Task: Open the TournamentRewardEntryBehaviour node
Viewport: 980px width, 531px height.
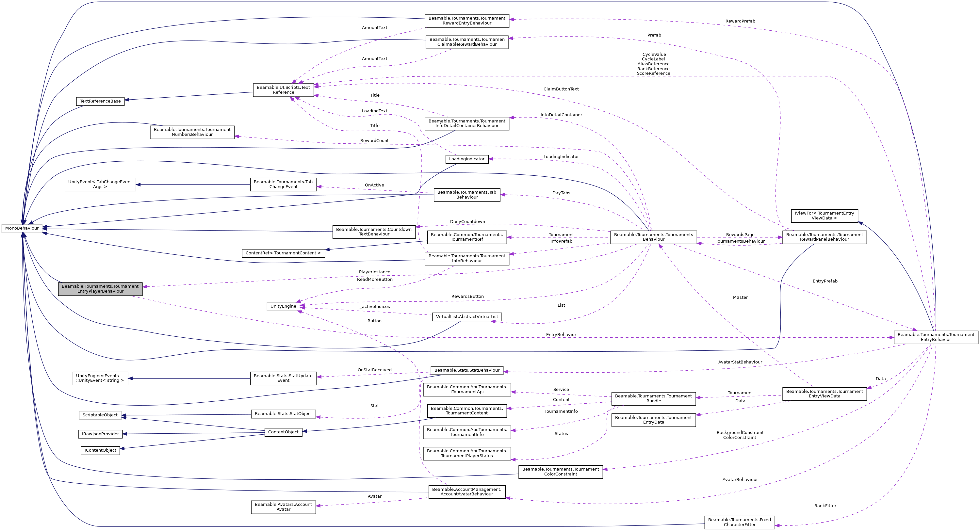Action: [467, 21]
